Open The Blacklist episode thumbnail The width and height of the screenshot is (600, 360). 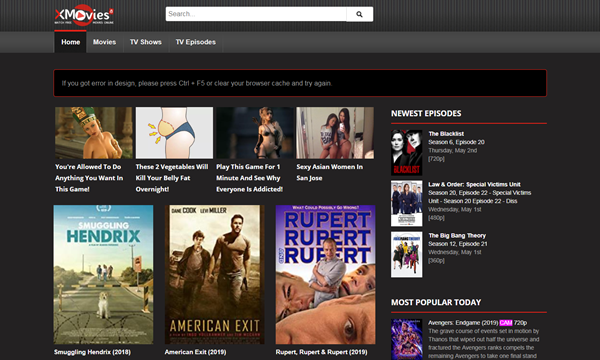[407, 152]
